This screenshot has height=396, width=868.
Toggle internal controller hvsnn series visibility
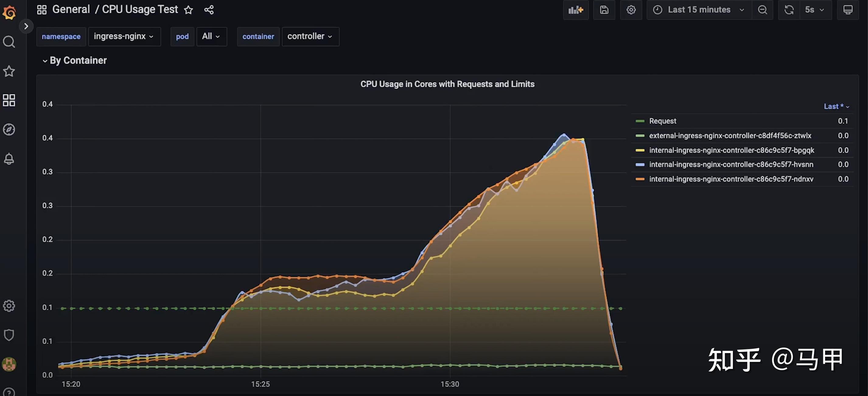point(731,164)
